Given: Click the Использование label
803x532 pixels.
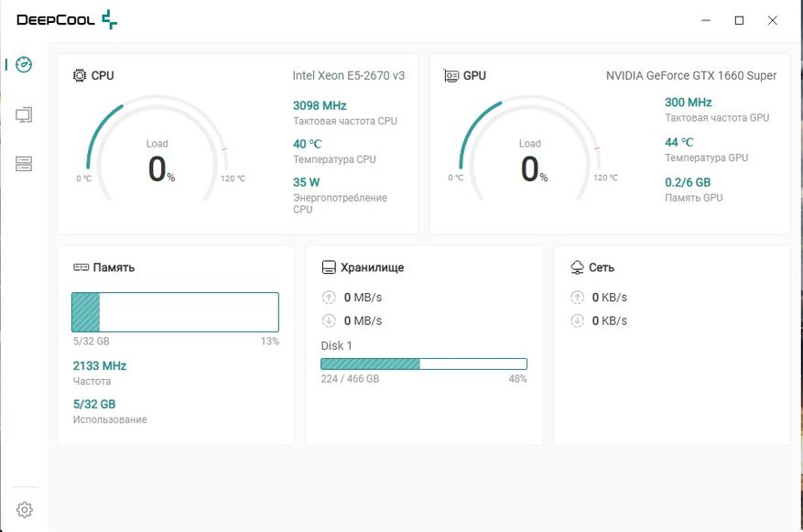Looking at the screenshot, I should [110, 419].
